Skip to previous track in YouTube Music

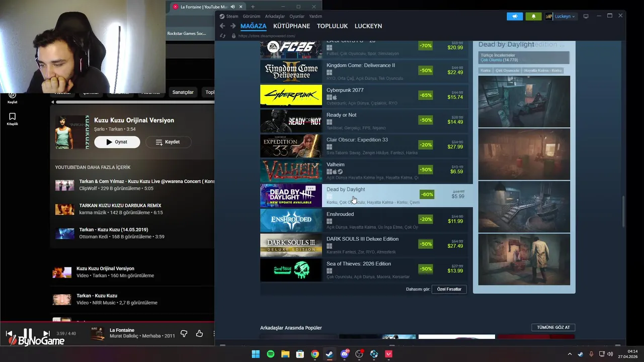[x=9, y=333]
